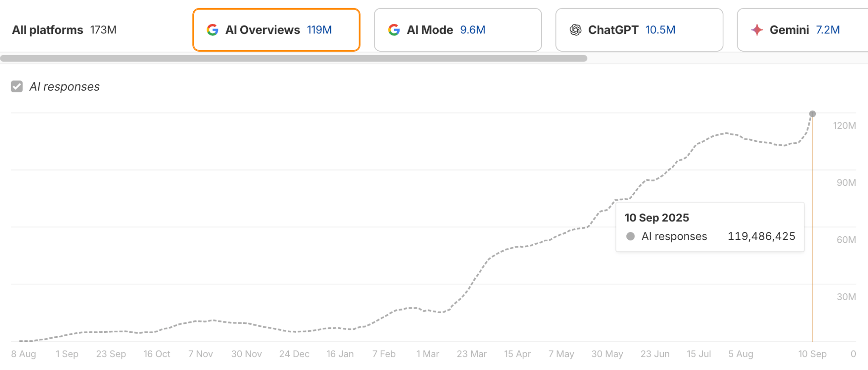Viewport: 868px width, 370px height.
Task: Switch to the Gemini tab label
Action: [x=789, y=30]
